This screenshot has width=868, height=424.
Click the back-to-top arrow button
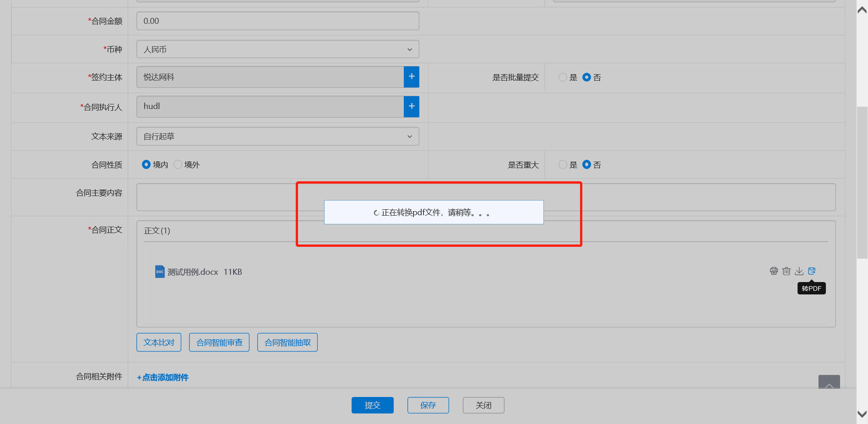tap(829, 383)
